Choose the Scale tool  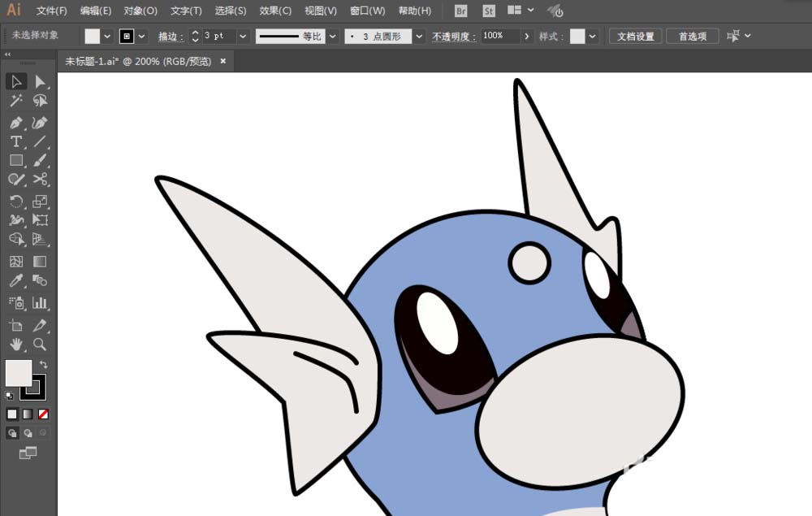click(x=40, y=201)
